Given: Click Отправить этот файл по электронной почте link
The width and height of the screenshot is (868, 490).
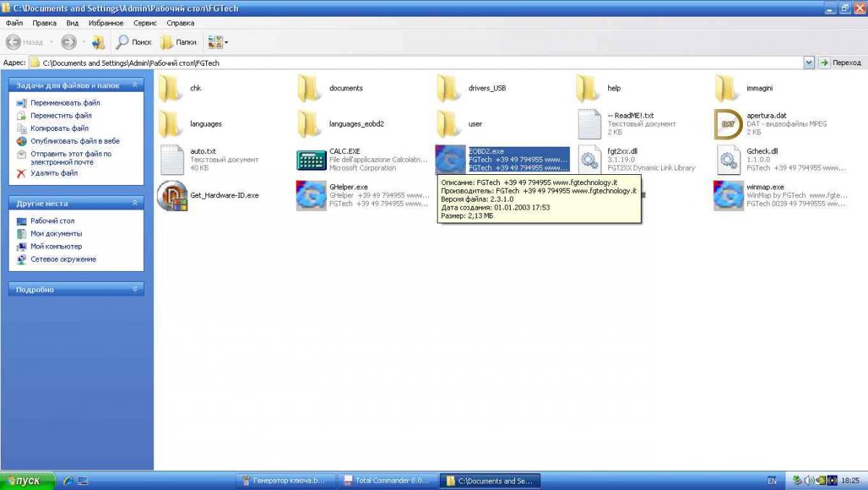Looking at the screenshot, I should tap(71, 158).
